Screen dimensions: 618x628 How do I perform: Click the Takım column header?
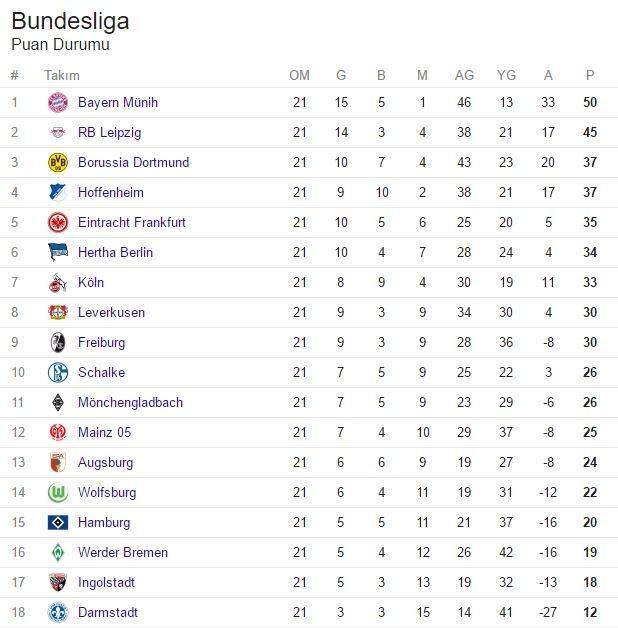click(62, 75)
